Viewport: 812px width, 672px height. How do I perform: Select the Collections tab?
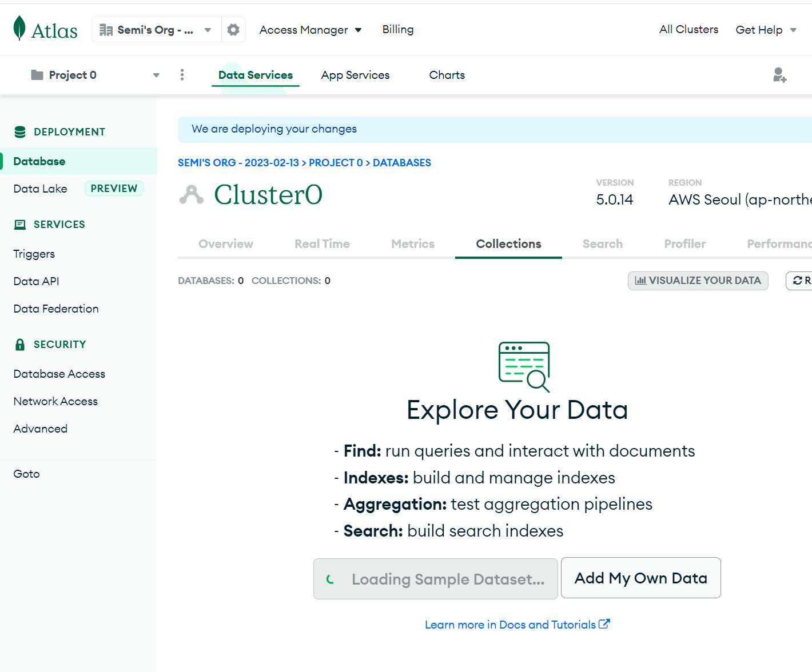click(x=508, y=244)
